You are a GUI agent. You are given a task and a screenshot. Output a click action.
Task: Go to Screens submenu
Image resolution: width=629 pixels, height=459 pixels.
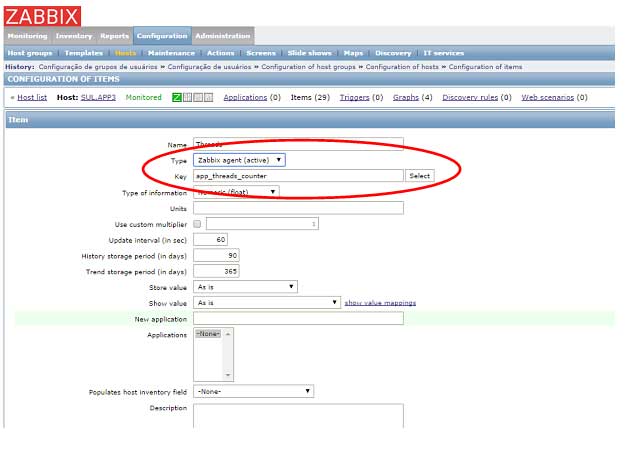(x=261, y=53)
